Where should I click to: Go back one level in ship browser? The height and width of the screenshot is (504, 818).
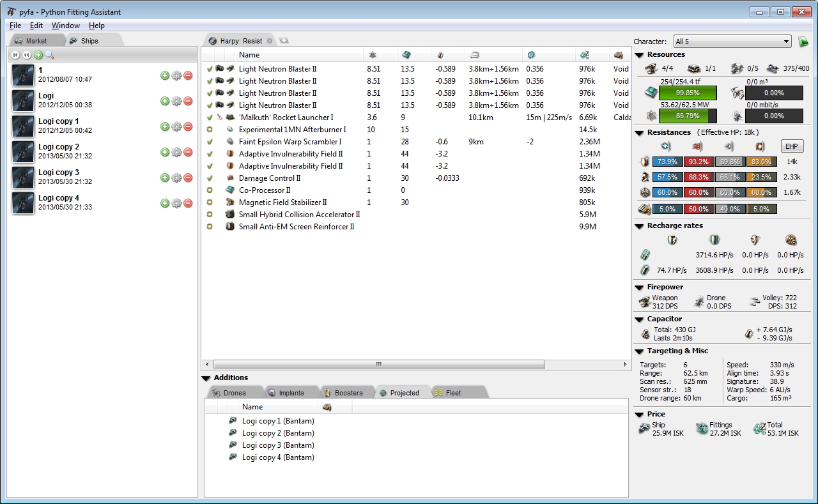point(27,55)
